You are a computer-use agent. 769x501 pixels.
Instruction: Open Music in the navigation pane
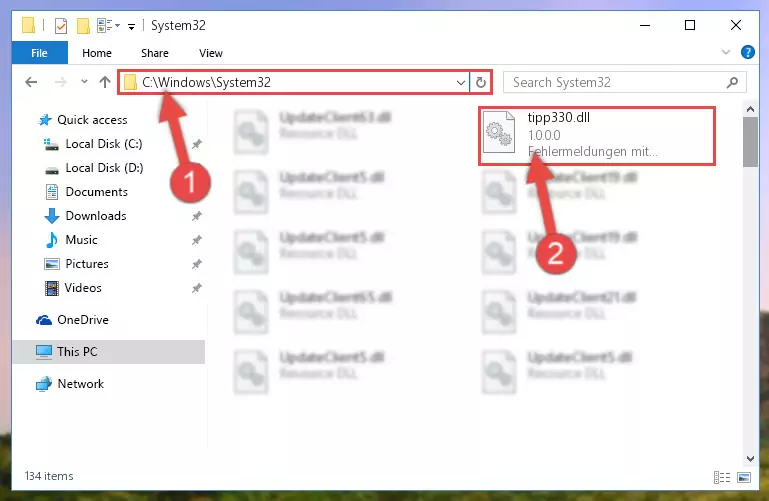(x=81, y=240)
